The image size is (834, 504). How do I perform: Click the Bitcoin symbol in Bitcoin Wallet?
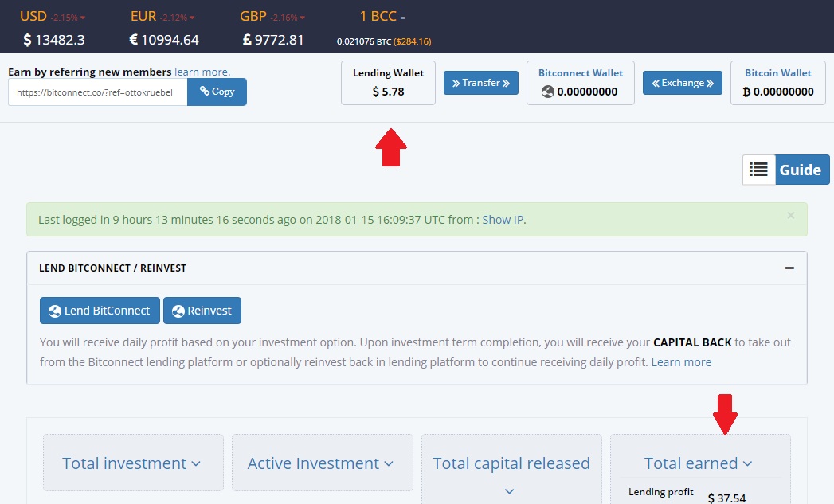pos(746,92)
